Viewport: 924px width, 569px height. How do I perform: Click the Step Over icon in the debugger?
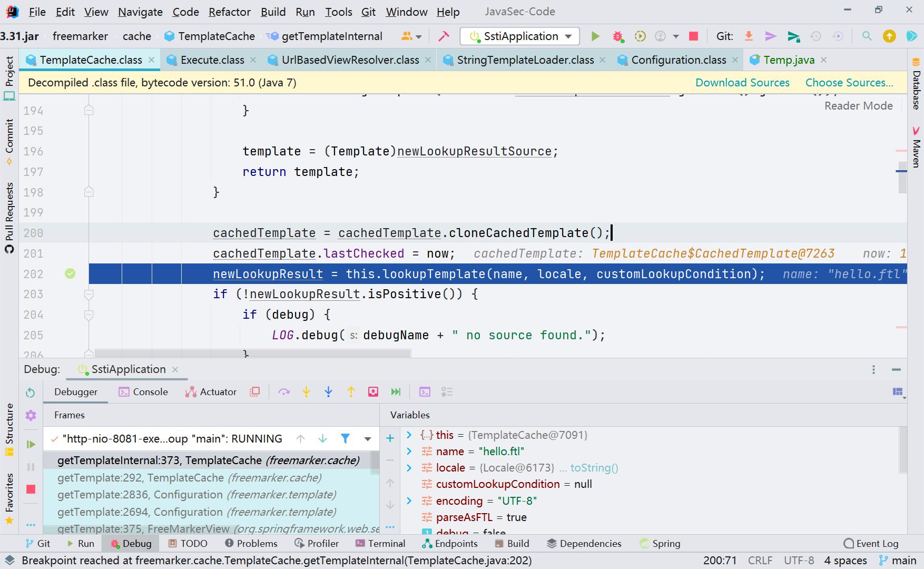coord(284,391)
